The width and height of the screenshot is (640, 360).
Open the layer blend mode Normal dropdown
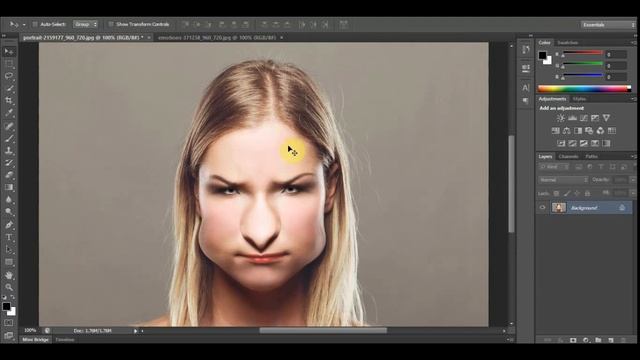pos(563,180)
